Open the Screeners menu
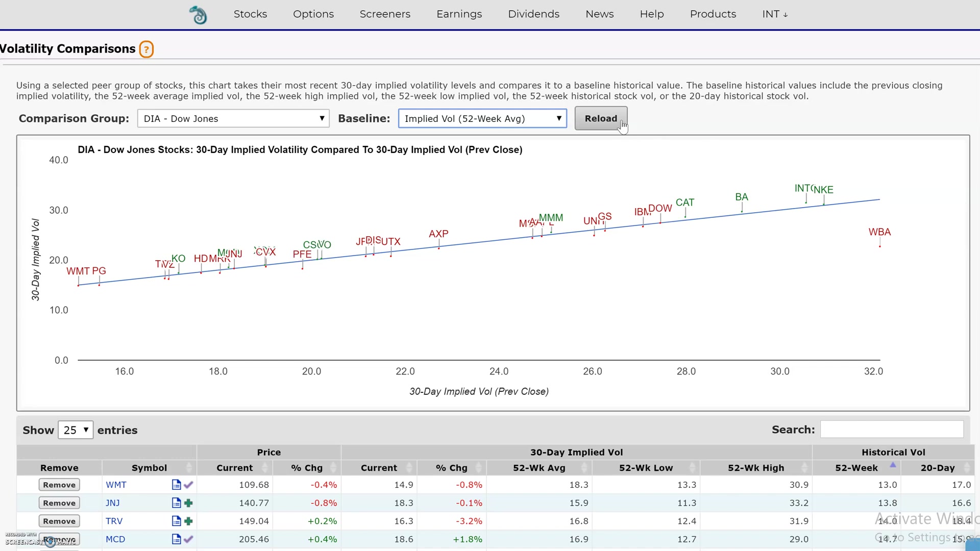 385,14
